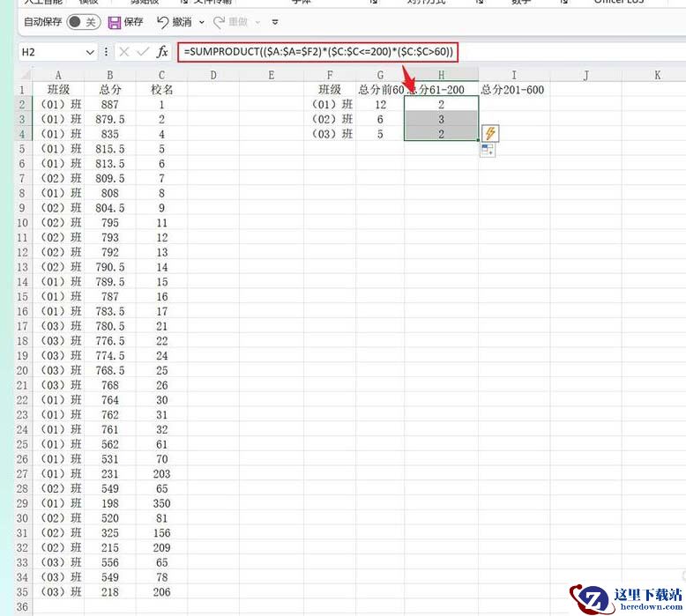Select cell F4 containing (03)班
Viewport: 686px width, 616px height.
(330, 134)
